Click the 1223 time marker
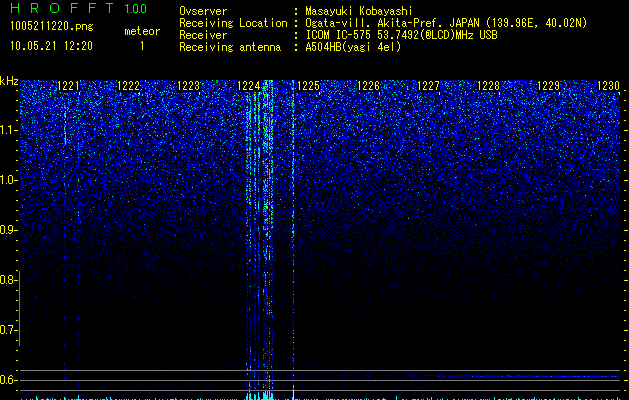Image resolution: width=629 pixels, height=400 pixels. [x=189, y=86]
